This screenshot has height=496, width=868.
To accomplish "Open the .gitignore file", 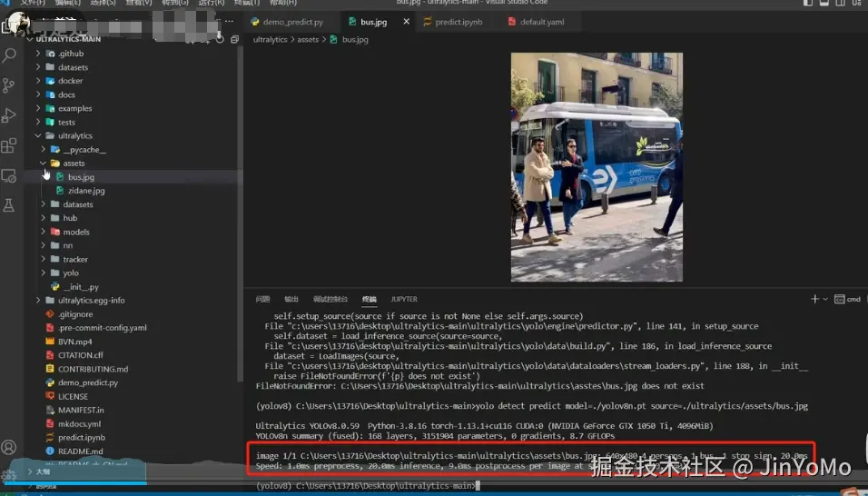I will [x=75, y=314].
